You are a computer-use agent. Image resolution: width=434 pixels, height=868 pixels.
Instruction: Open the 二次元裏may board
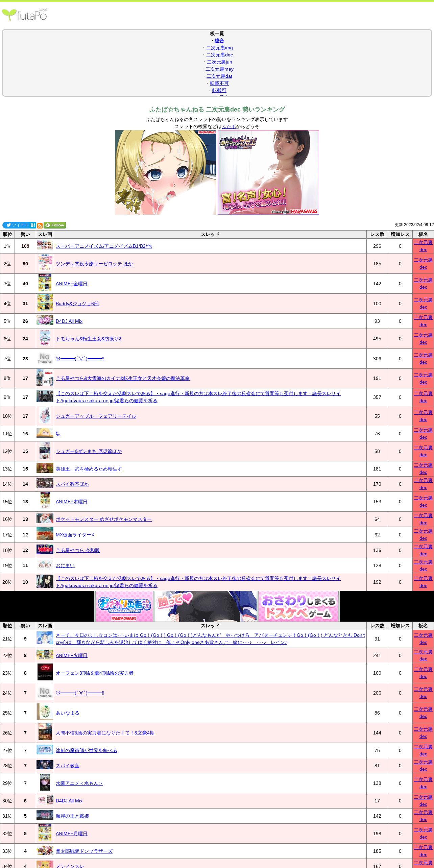coord(219,69)
